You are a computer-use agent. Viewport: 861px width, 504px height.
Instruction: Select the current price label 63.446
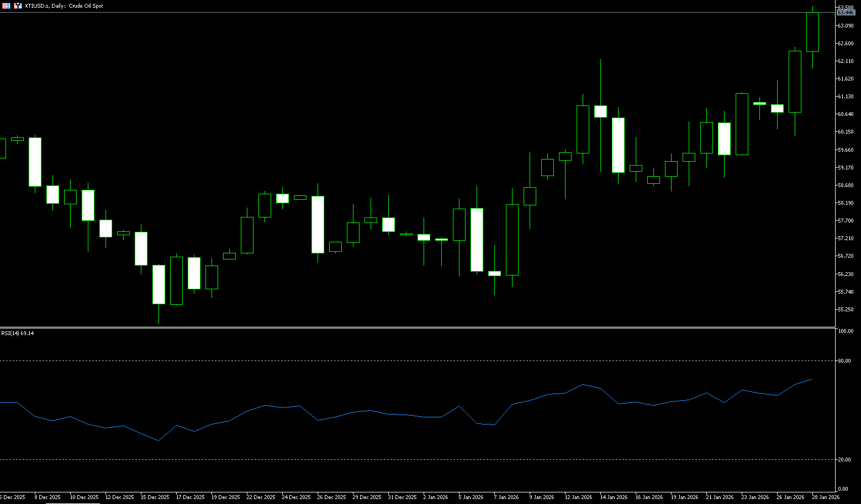point(846,12)
